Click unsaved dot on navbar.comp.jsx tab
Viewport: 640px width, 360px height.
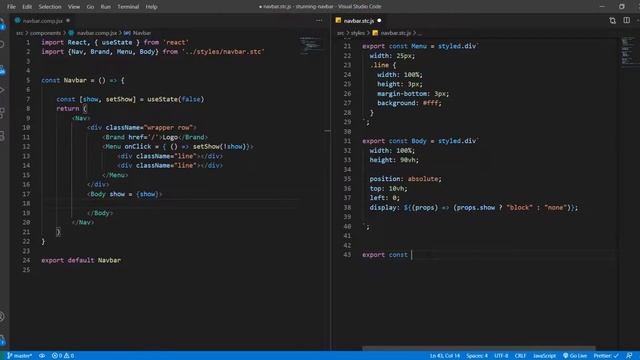[x=68, y=20]
